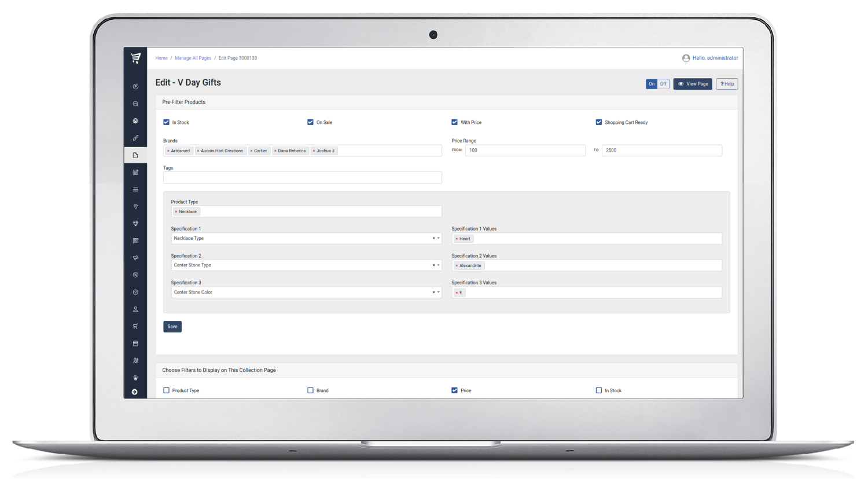Clear the Necklace Type selection
Image resolution: width=868 pixels, height=479 pixels.
tap(433, 239)
